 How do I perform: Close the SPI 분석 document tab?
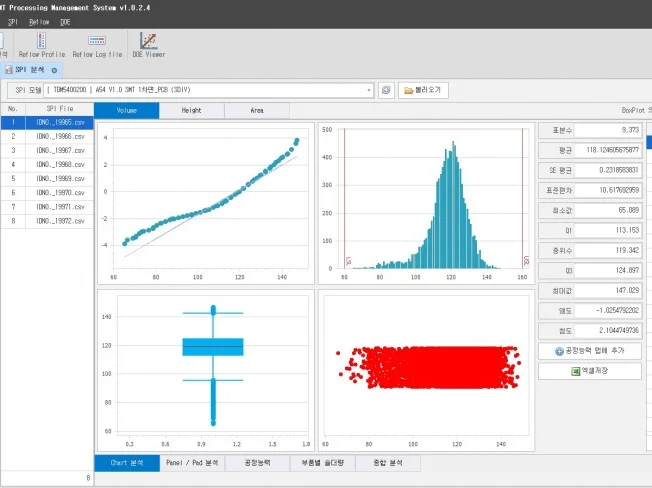(x=54, y=70)
